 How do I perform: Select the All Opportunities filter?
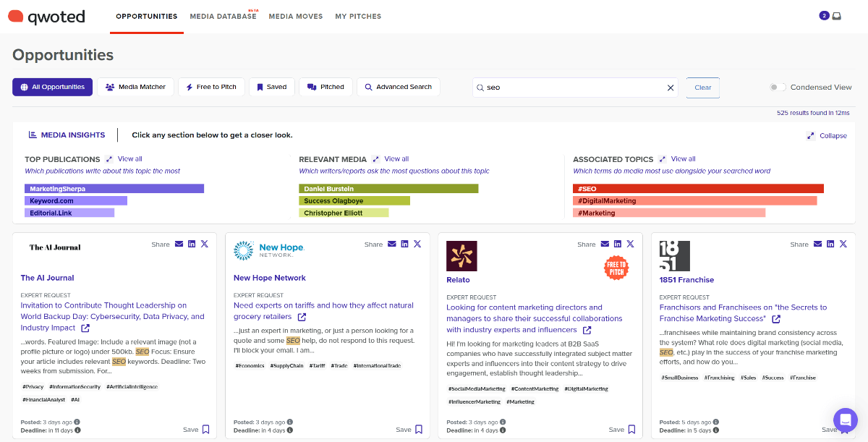(52, 87)
